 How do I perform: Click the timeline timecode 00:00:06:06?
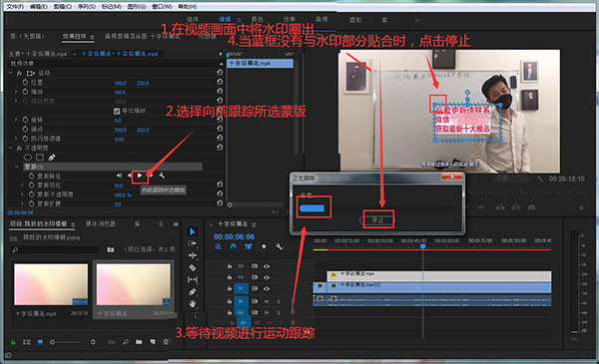234,236
